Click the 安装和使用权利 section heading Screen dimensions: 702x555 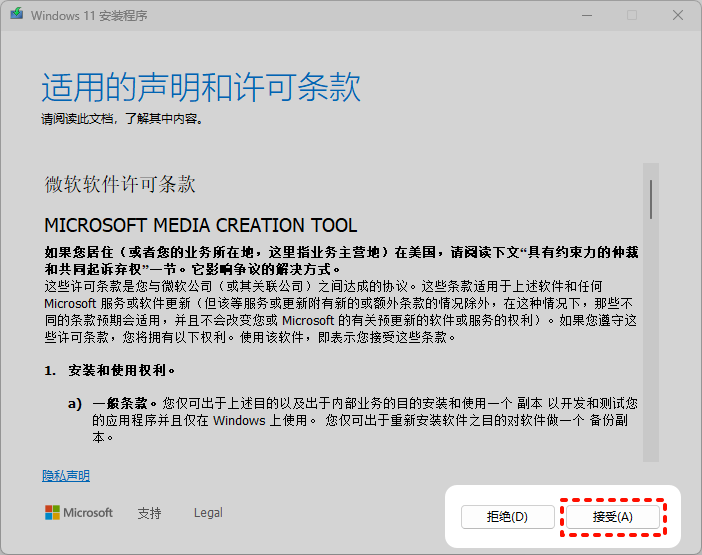[x=118, y=370]
